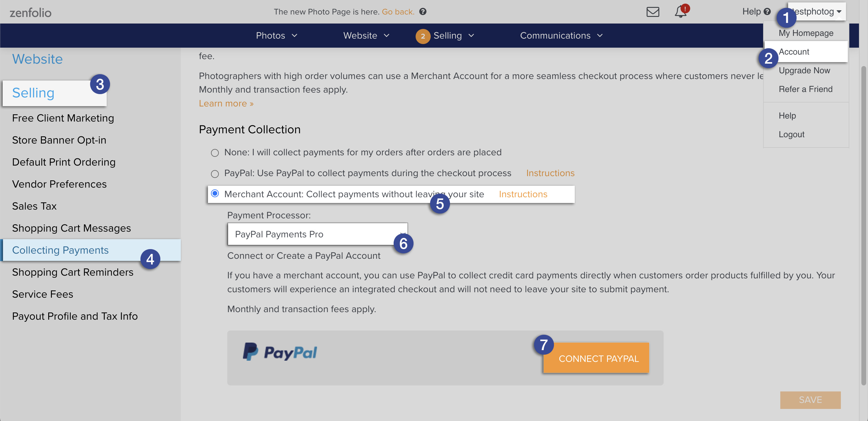Select Account from the user menu
The image size is (868, 421).
point(794,51)
